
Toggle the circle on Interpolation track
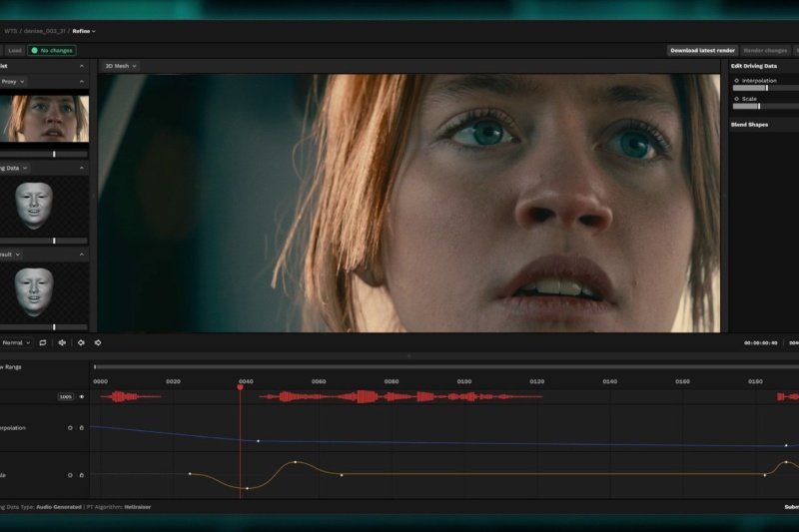pos(70,427)
